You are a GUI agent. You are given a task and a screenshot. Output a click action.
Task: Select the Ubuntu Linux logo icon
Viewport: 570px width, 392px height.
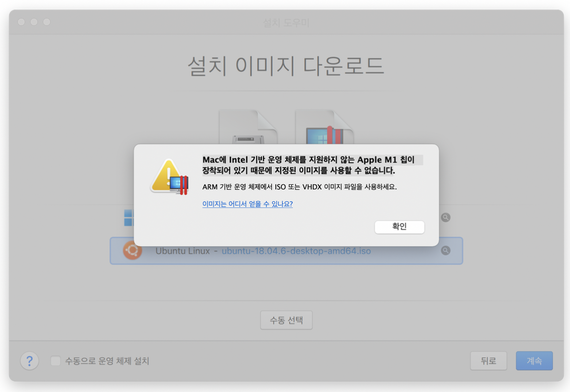[x=132, y=251]
